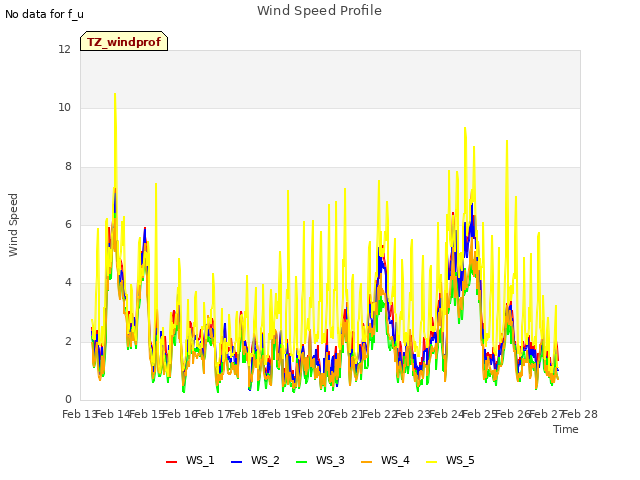The image size is (640, 480).
Task: Click the 'No data for f_u' message
Action: pos(44,14)
